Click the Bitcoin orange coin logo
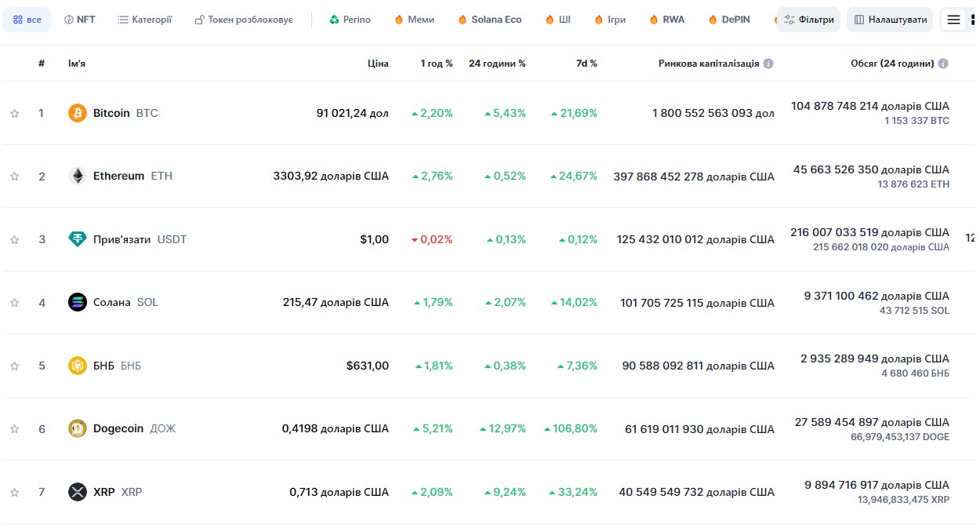The image size is (980, 528). pos(77,113)
